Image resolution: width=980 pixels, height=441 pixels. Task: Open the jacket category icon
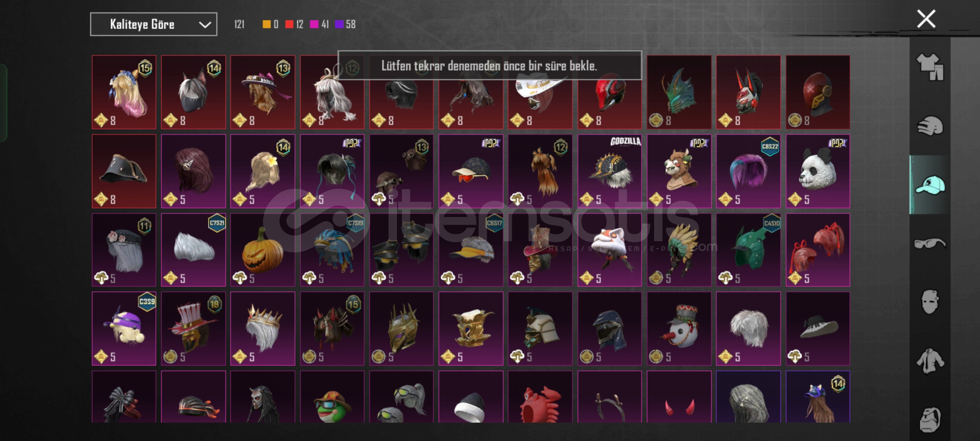tap(930, 361)
